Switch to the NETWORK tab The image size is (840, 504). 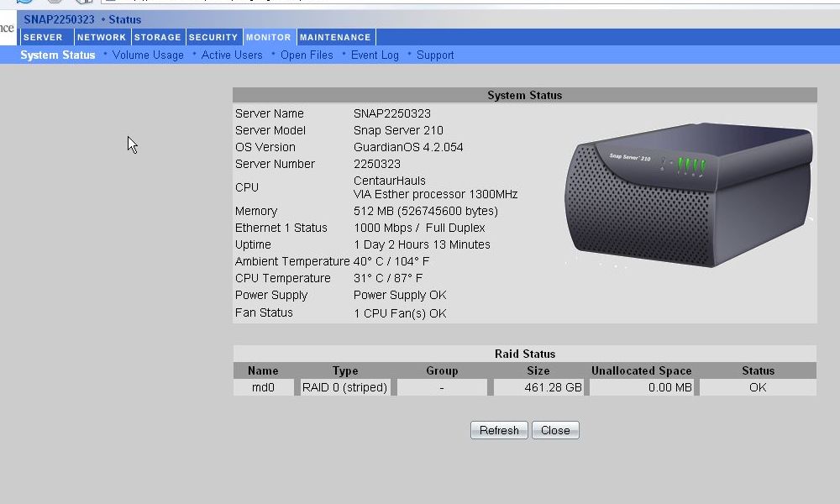coord(102,37)
